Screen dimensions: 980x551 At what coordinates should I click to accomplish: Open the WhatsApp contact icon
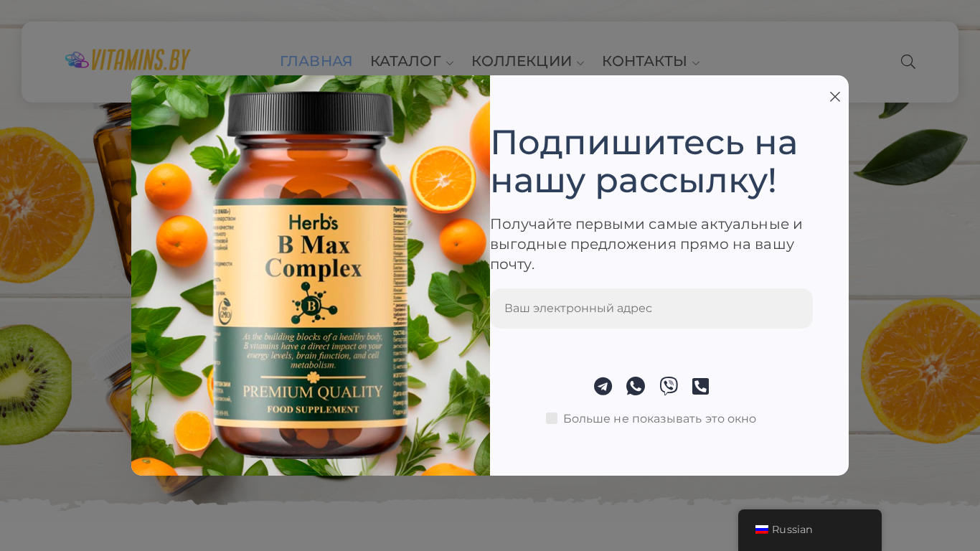pos(636,386)
